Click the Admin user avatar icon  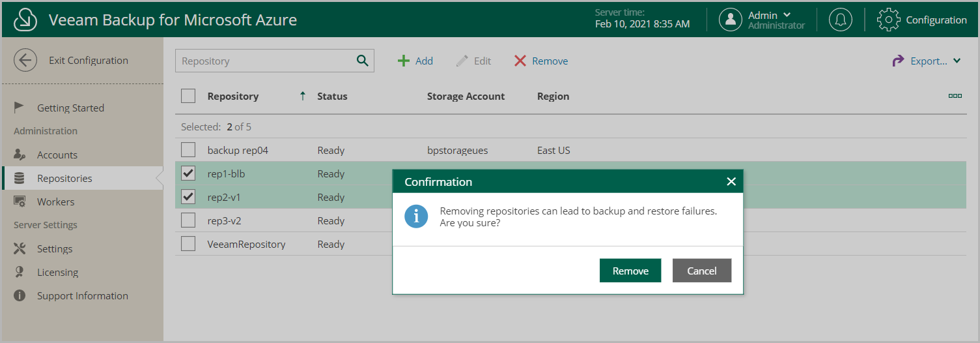(731, 20)
